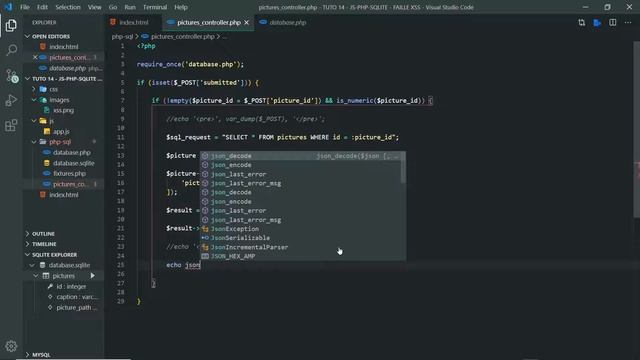Screen dimensions: 640x360
Task: Click php-sql in the breadcrumb
Action: (122, 37)
